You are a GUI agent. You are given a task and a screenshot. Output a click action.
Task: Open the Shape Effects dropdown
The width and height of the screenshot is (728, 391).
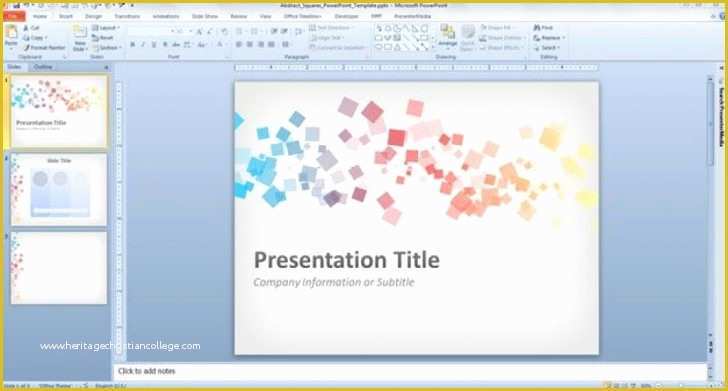click(x=501, y=47)
